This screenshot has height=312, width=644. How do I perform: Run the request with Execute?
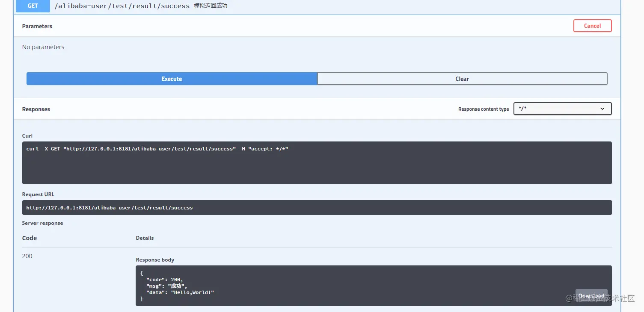(172, 79)
